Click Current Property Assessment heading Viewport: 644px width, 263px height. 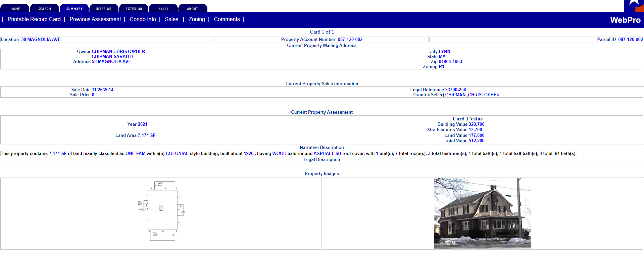click(x=321, y=112)
